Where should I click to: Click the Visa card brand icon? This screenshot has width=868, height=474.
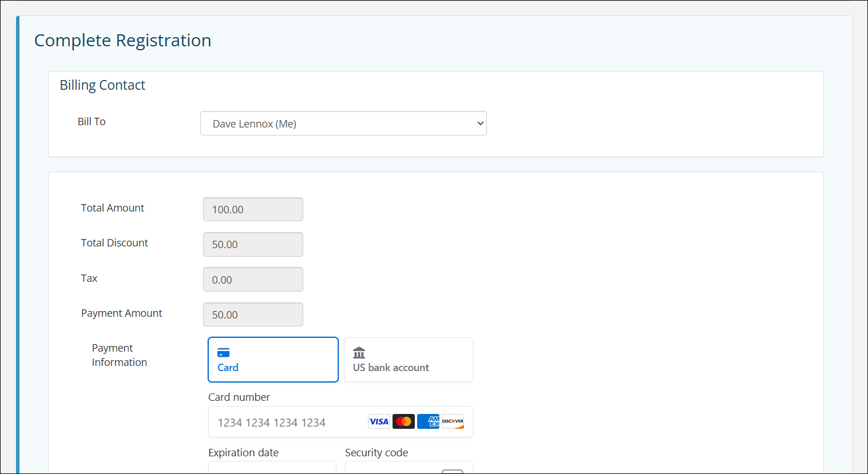click(x=379, y=421)
